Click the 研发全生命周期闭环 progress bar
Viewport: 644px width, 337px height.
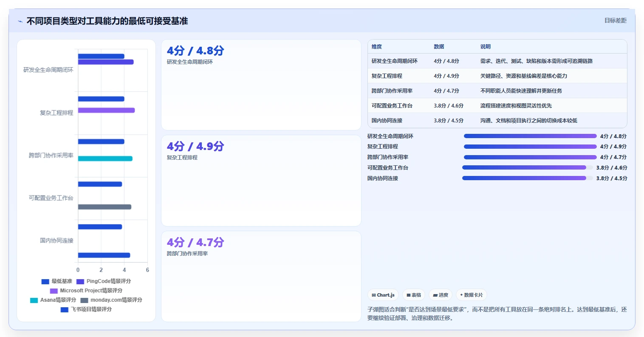pyautogui.click(x=530, y=136)
